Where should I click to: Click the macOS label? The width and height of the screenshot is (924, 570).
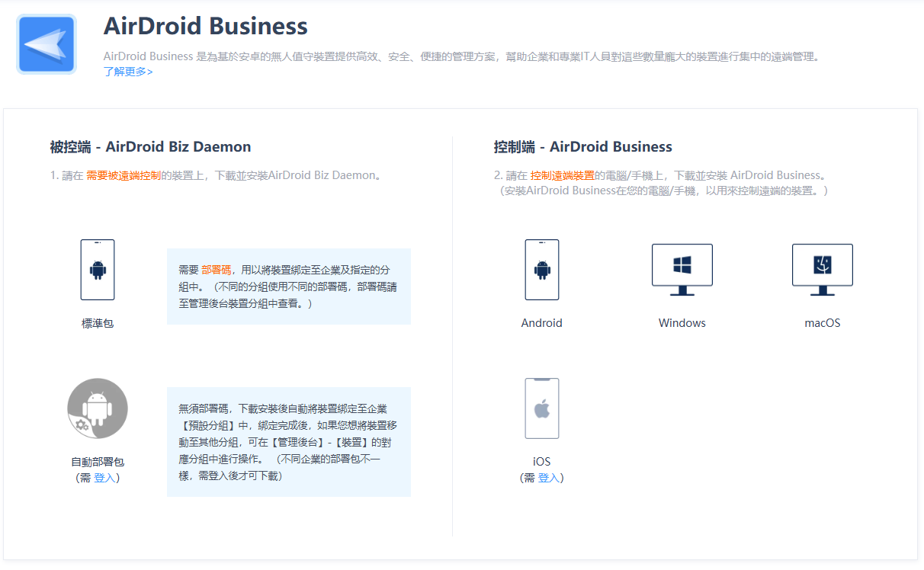[823, 323]
